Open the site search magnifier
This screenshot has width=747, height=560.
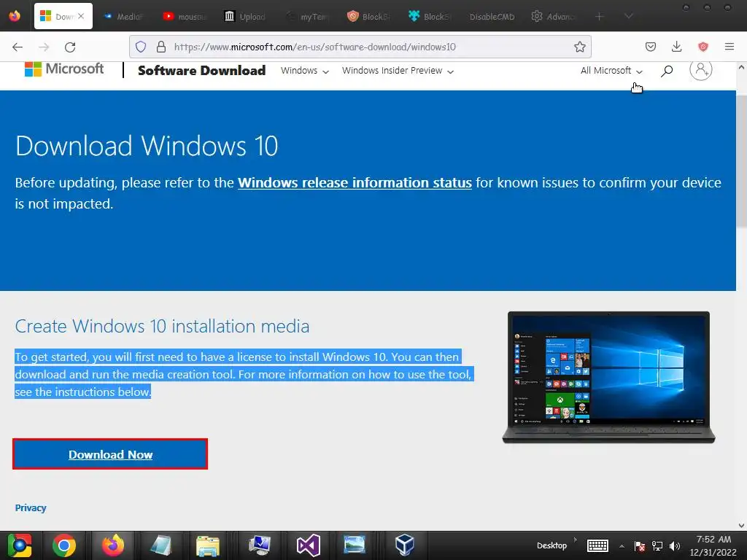pos(667,71)
